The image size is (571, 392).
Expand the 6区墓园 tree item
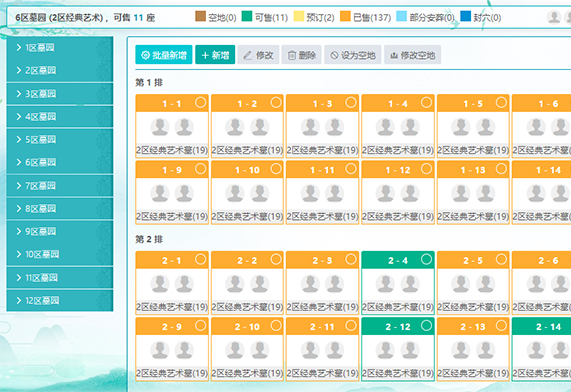point(19,162)
